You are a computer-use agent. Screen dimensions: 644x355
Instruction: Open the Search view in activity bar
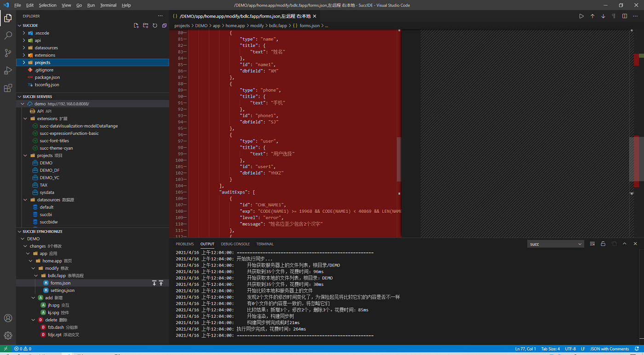click(8, 35)
